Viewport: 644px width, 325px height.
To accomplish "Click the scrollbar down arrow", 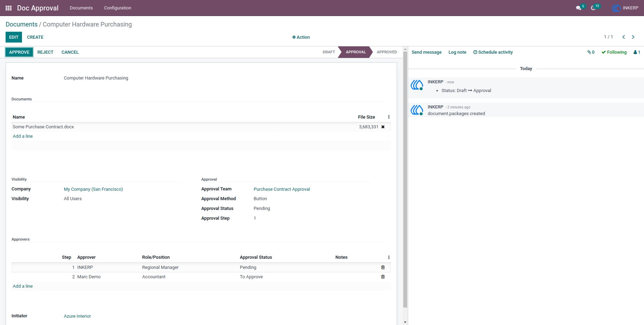I will 405,322.
